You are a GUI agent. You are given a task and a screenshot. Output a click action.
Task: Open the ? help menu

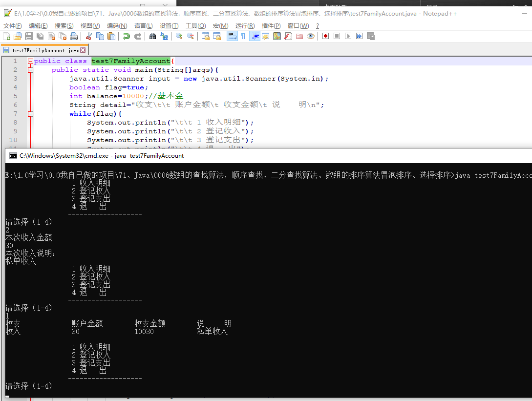pyautogui.click(x=318, y=26)
